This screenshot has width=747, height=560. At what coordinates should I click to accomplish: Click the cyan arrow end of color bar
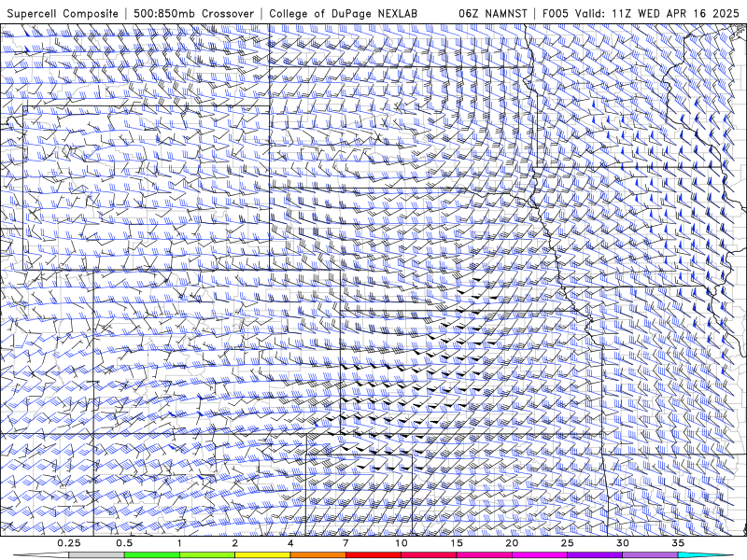[x=705, y=555]
